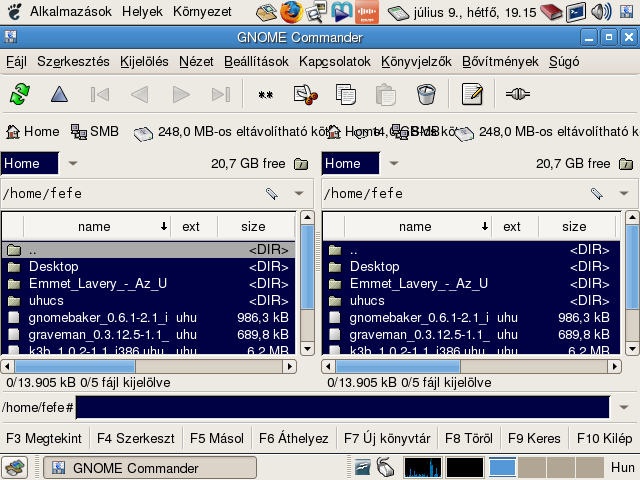
Task: Select Emmet_Lavery folder in right pane
Action: point(471,284)
